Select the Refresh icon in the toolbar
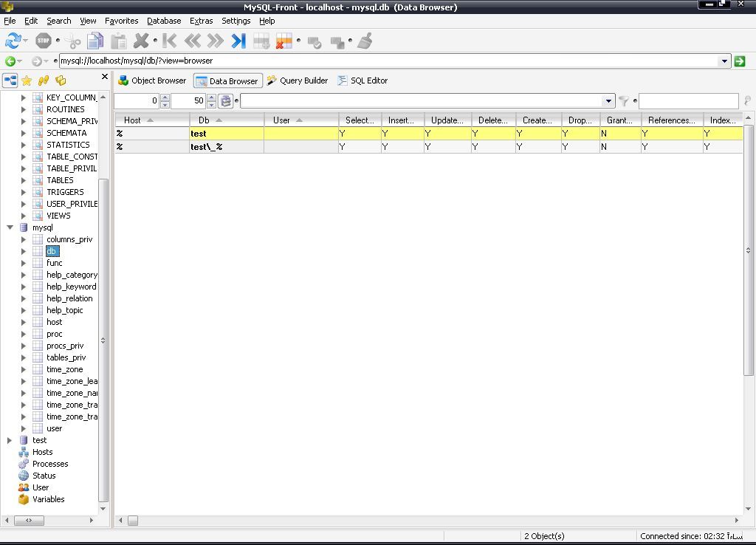 coord(13,41)
